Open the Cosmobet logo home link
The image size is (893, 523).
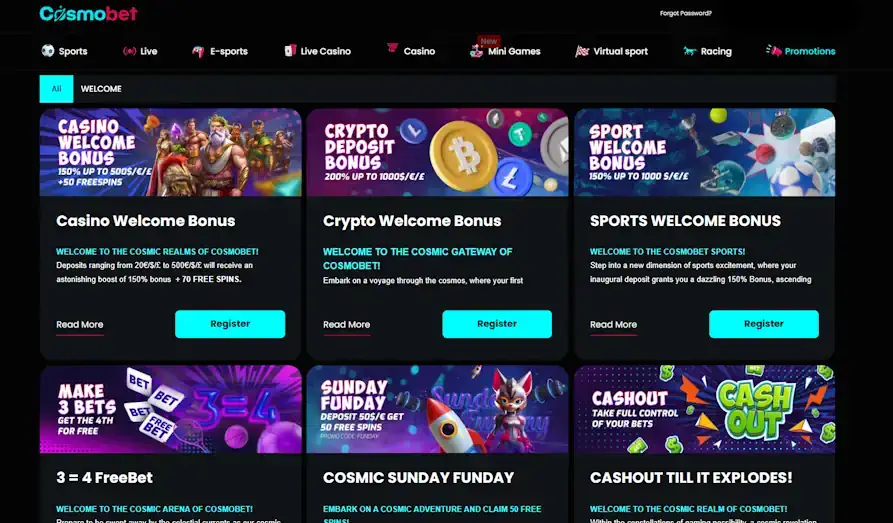point(88,13)
